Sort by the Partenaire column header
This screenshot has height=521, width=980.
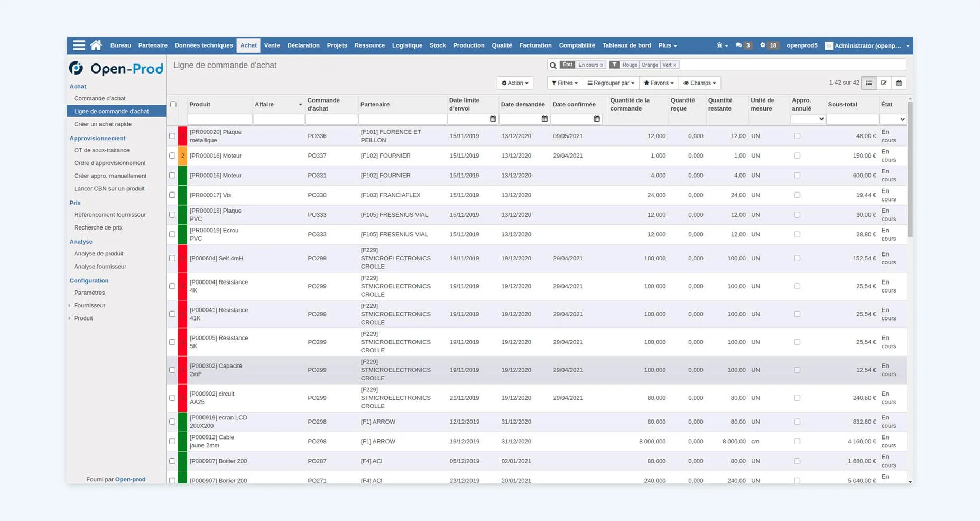click(375, 104)
